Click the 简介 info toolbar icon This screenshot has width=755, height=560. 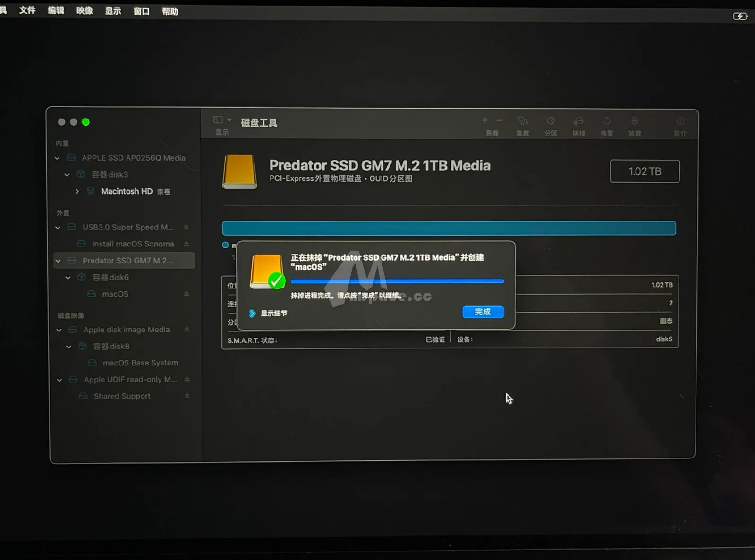tap(680, 121)
